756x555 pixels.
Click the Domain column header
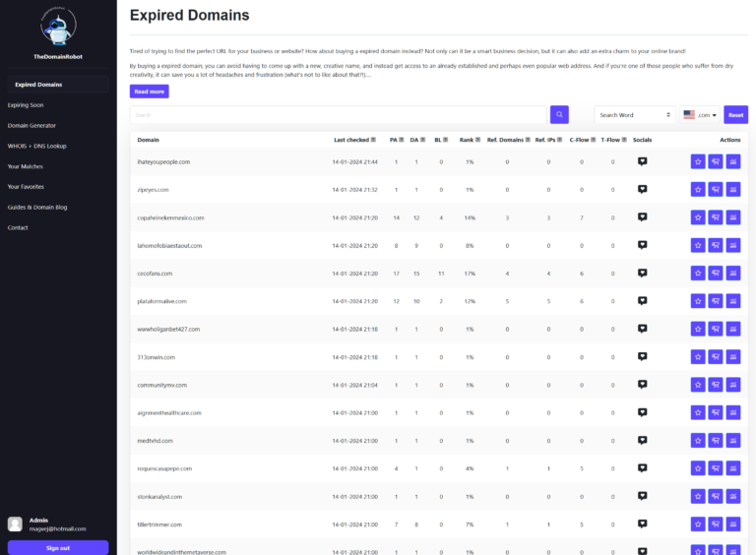click(x=148, y=140)
